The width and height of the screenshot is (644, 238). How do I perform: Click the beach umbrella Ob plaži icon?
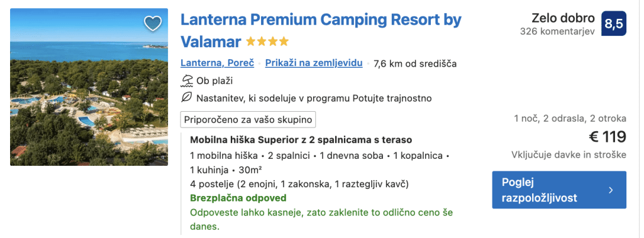[x=187, y=81]
